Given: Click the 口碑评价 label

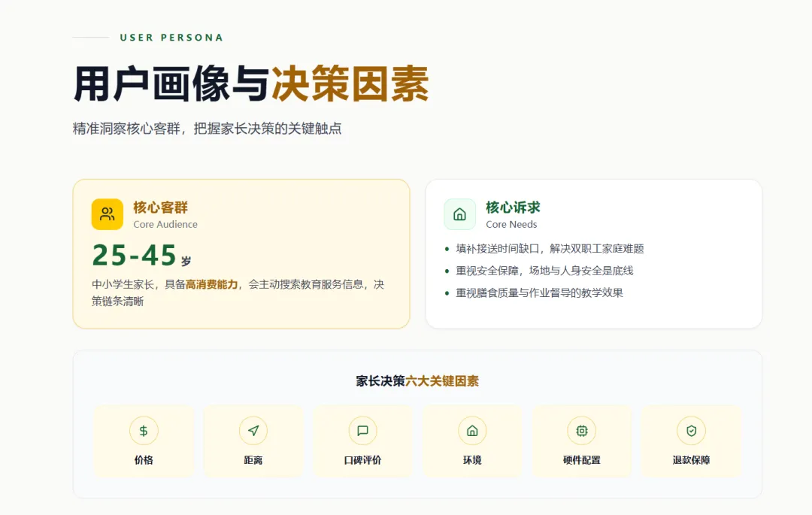Looking at the screenshot, I should click(362, 460).
